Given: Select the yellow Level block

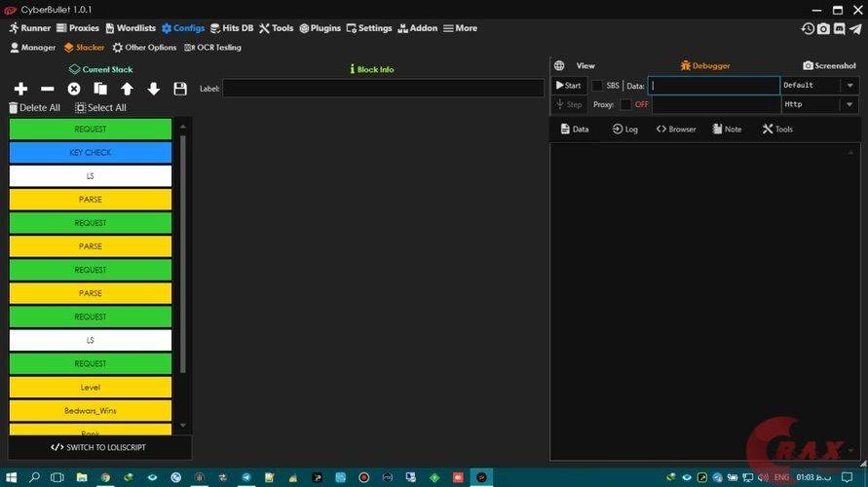Looking at the screenshot, I should pos(91,388).
